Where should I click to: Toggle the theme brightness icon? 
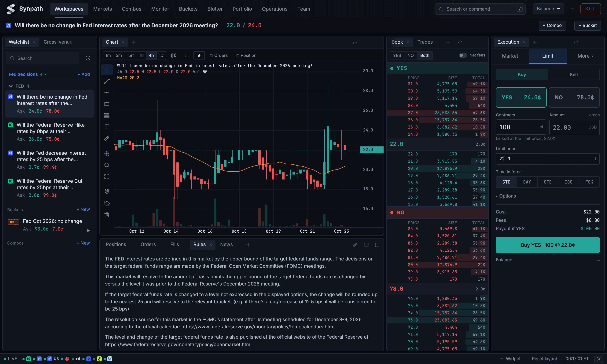click(x=599, y=359)
